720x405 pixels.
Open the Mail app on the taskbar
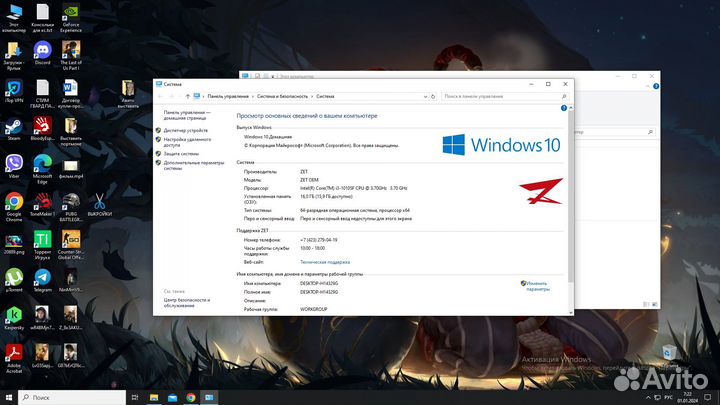pyautogui.click(x=173, y=397)
